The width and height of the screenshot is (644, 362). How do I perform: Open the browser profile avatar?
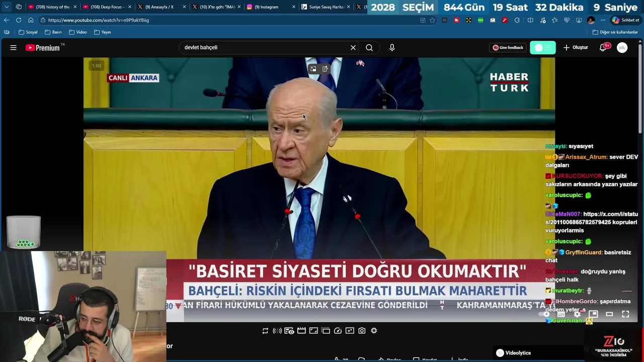point(591,20)
